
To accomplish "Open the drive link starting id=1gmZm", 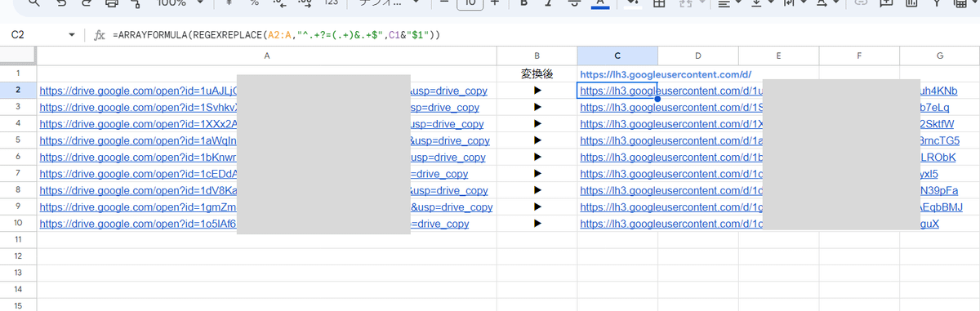I will point(138,207).
